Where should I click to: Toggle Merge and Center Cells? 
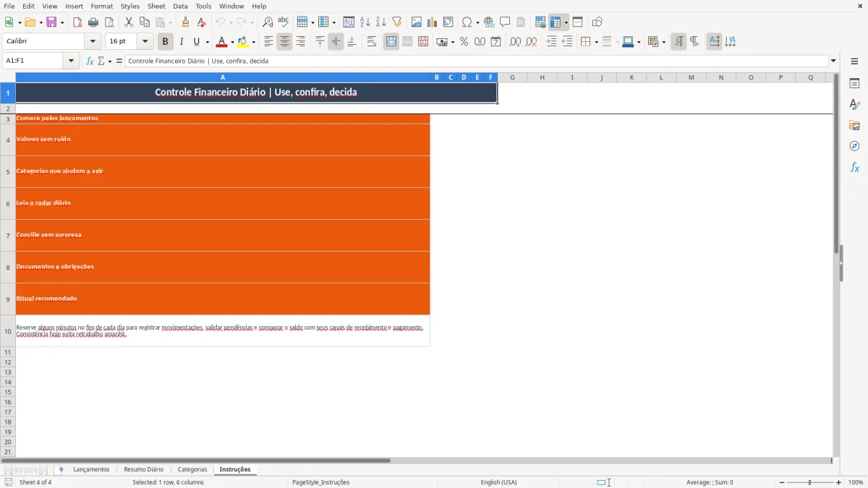(x=391, y=42)
